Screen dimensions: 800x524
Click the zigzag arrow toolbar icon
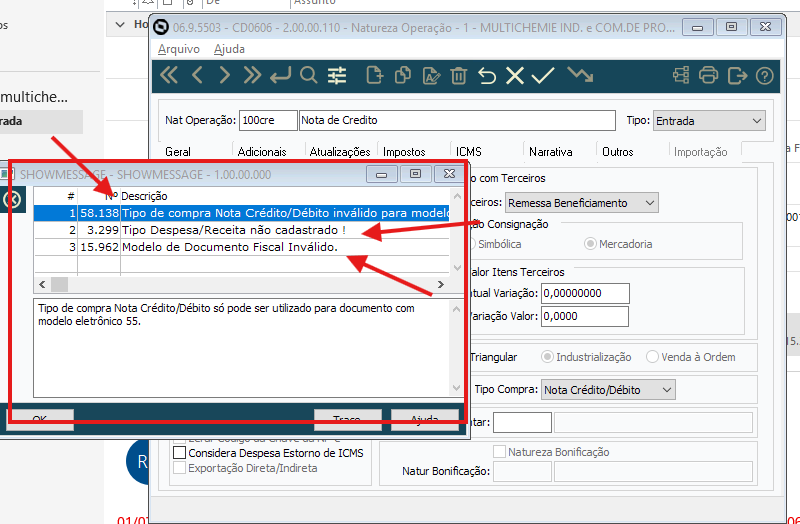click(x=580, y=74)
